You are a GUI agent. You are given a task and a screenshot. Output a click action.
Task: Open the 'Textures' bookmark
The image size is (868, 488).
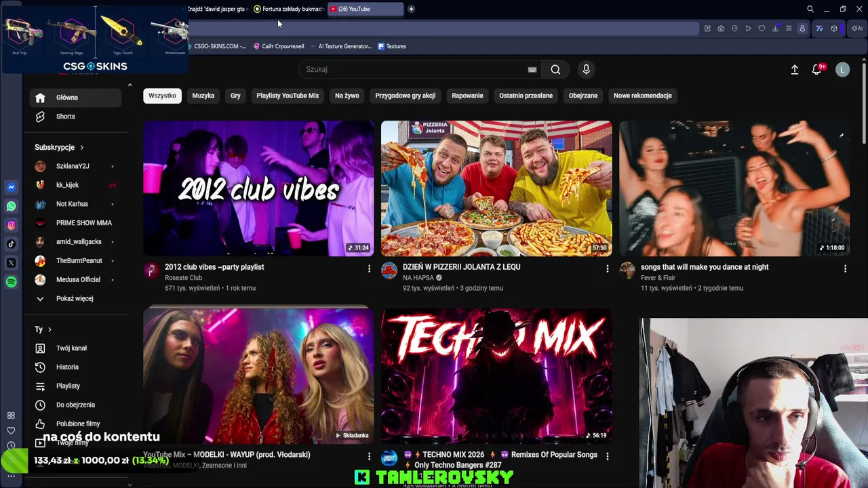[x=392, y=46]
